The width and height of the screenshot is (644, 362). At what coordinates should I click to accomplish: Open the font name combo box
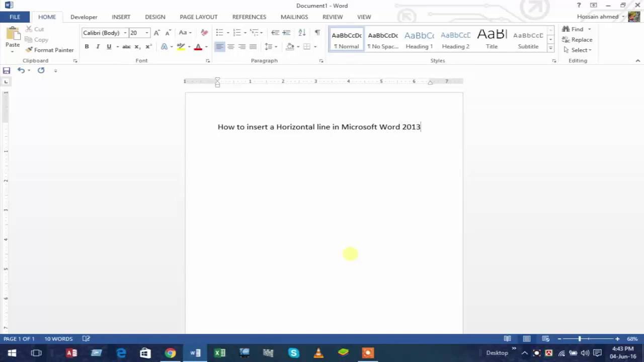(105, 33)
